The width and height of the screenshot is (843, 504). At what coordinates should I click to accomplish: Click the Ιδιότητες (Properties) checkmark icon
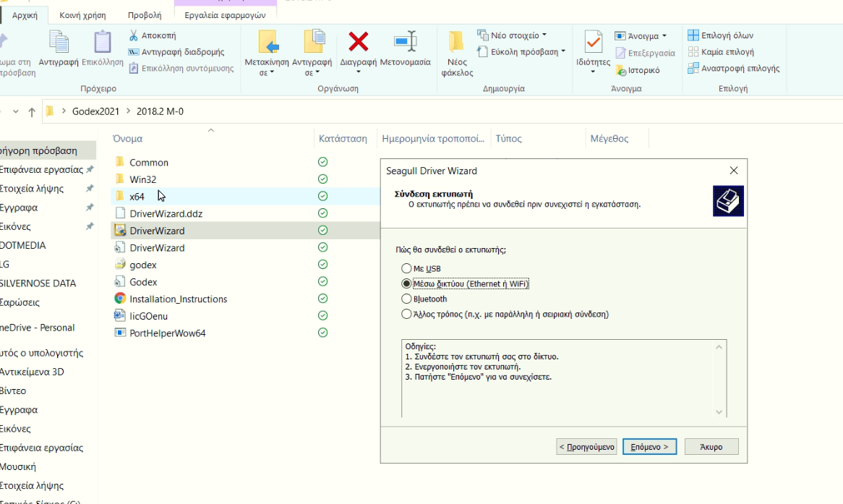[593, 42]
